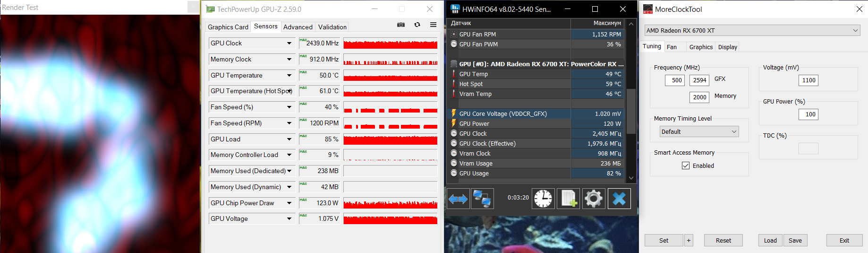Viewport: 868px width, 253px height.
Task: Click the icon beside GPU Usage row
Action: click(x=454, y=173)
